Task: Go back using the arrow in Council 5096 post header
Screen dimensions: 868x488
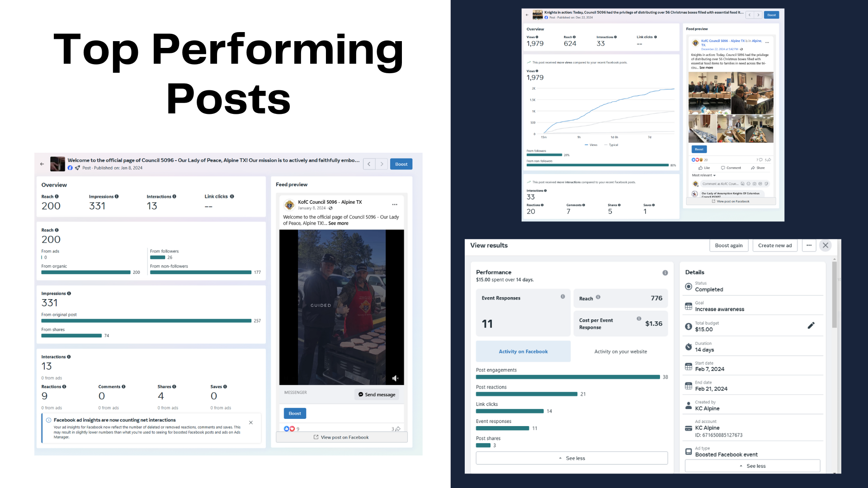Action: 42,164
